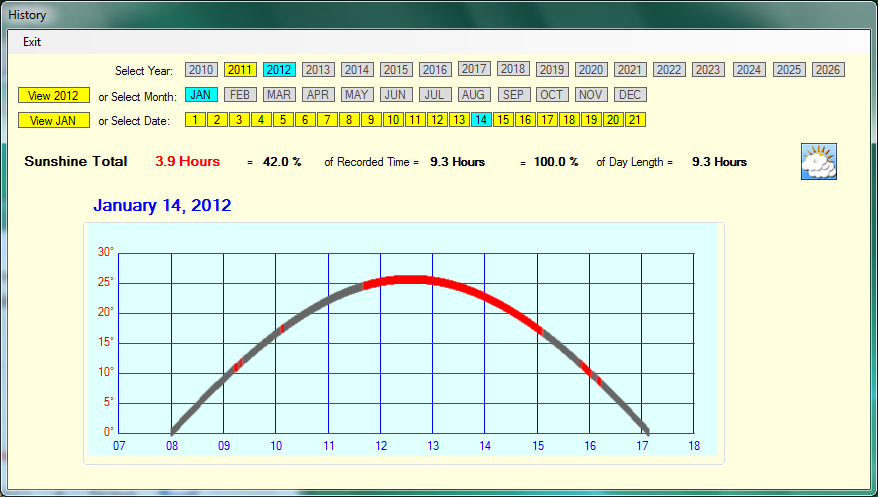Select year 2019

click(552, 69)
